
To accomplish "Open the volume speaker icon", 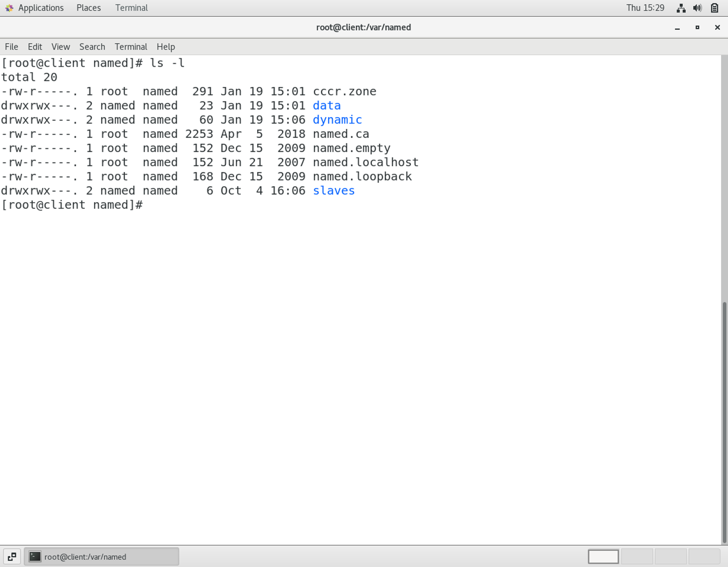I will tap(697, 8).
